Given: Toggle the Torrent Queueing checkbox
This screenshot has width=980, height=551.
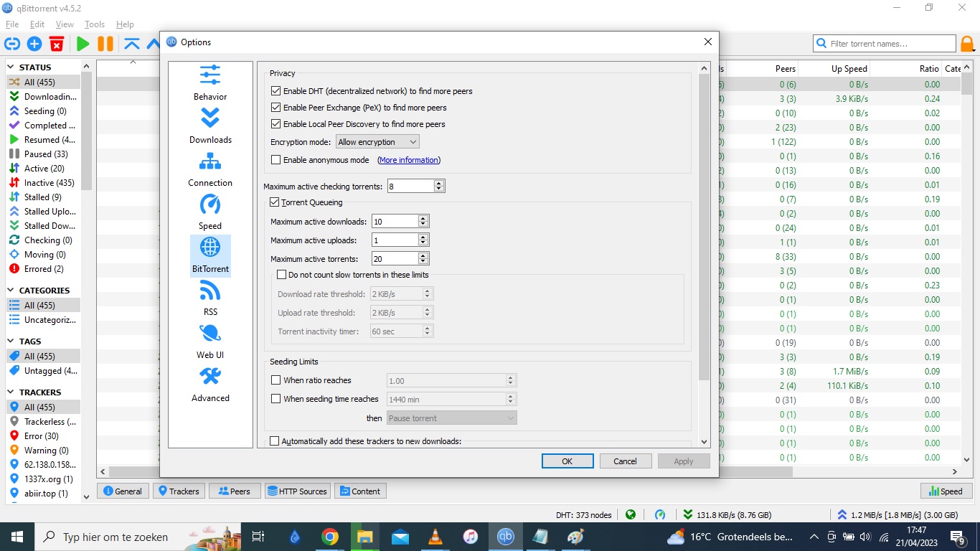Looking at the screenshot, I should tap(275, 202).
